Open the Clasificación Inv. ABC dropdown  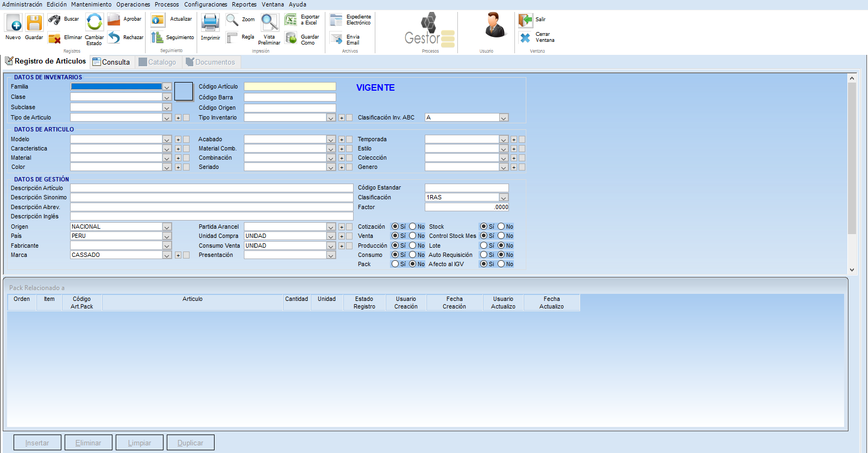tap(504, 118)
